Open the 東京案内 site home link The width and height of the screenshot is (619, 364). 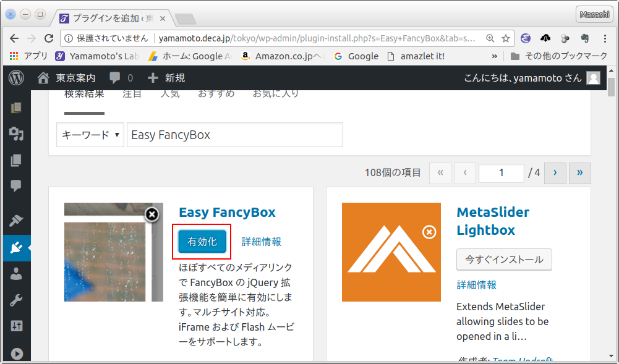tap(67, 78)
